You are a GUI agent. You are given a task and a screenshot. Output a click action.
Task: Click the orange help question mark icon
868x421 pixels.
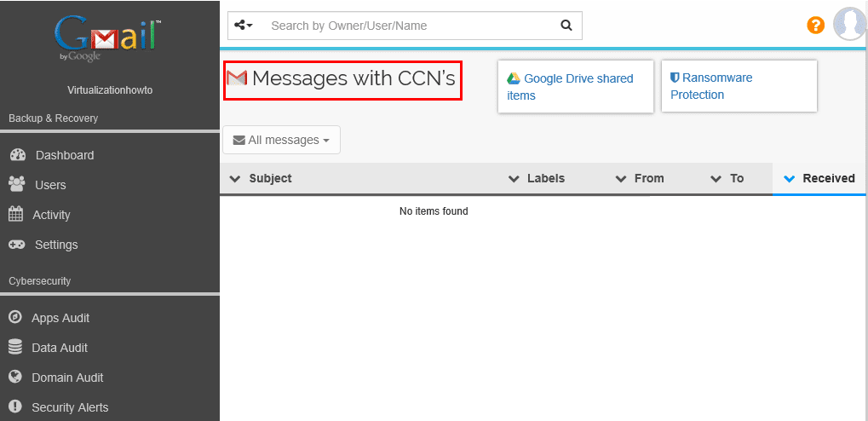point(815,26)
